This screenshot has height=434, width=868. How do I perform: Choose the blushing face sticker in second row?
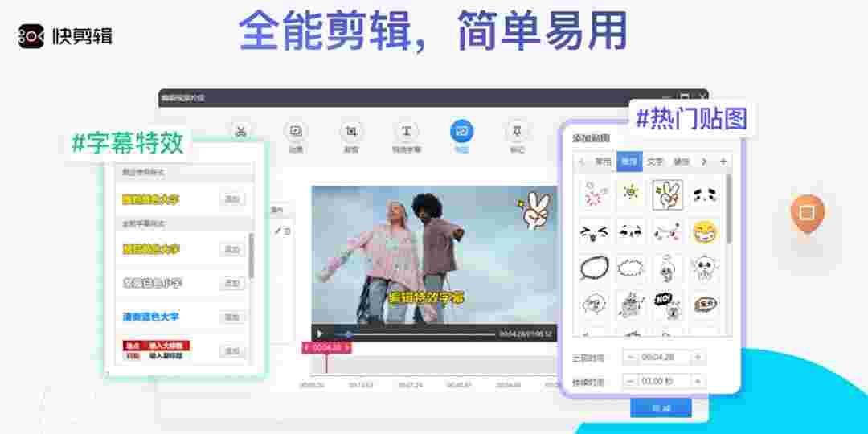click(667, 233)
